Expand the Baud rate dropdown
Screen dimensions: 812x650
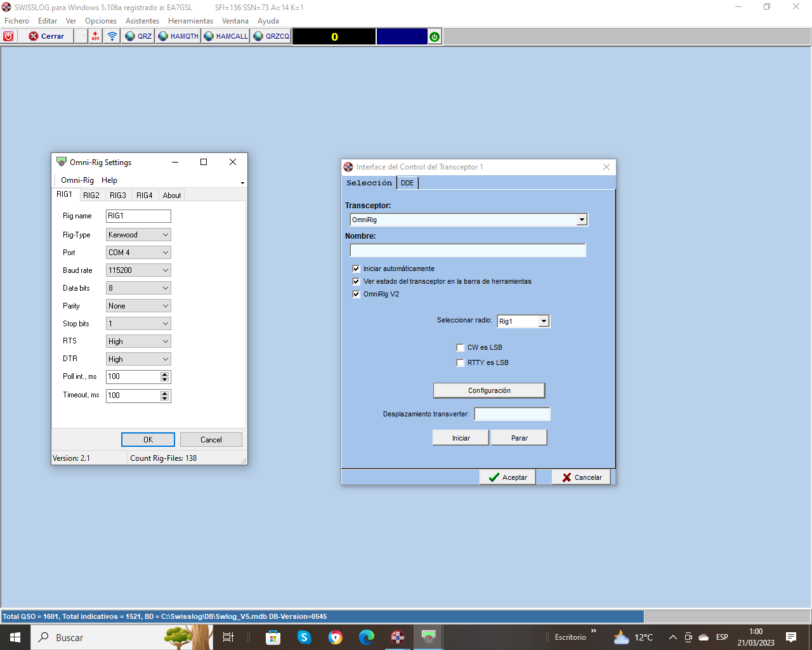point(138,270)
